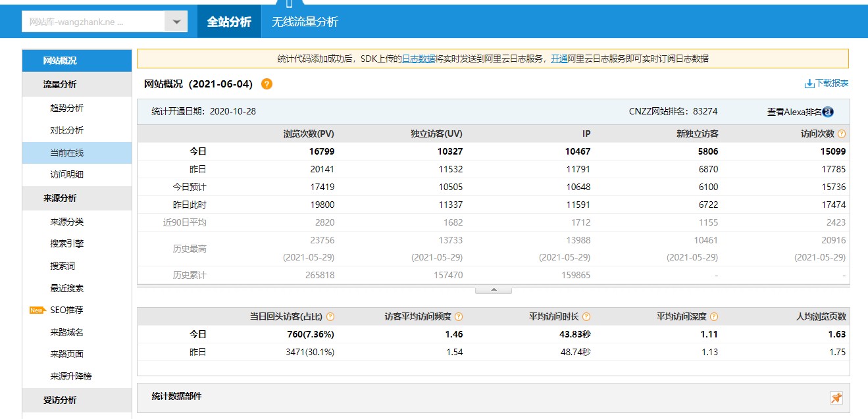The height and width of the screenshot is (419, 868).
Task: Click today's UV value 10327
Action: click(450, 151)
